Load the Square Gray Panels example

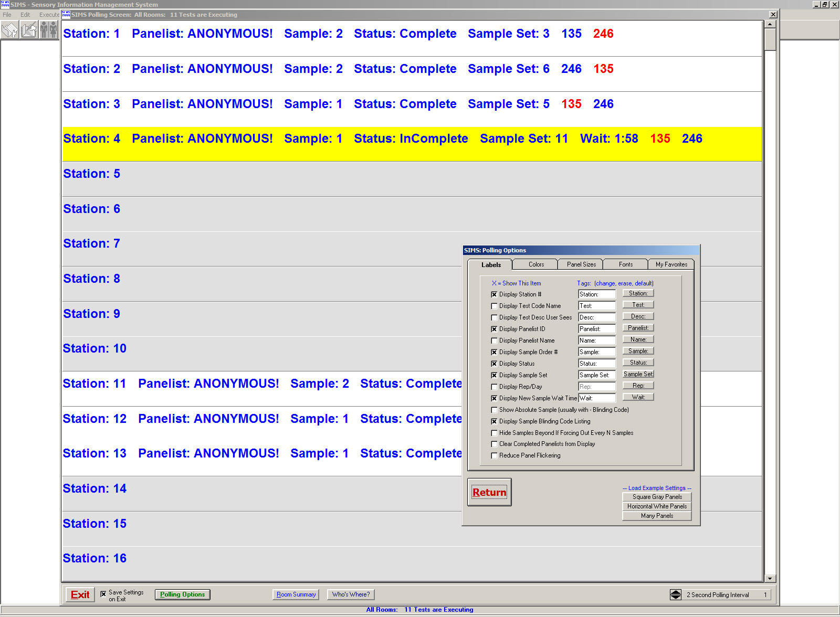click(x=657, y=497)
